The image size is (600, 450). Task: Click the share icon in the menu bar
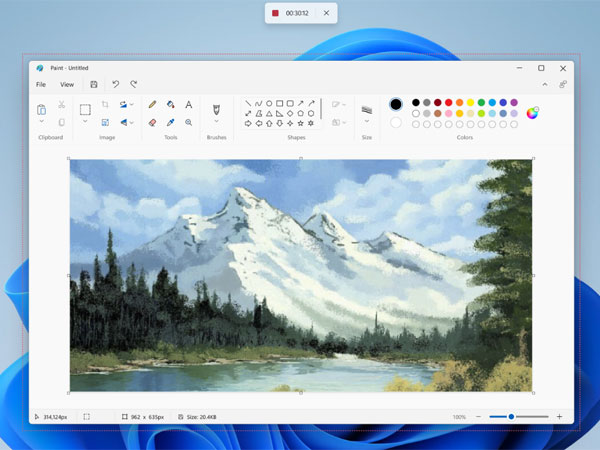point(563,85)
